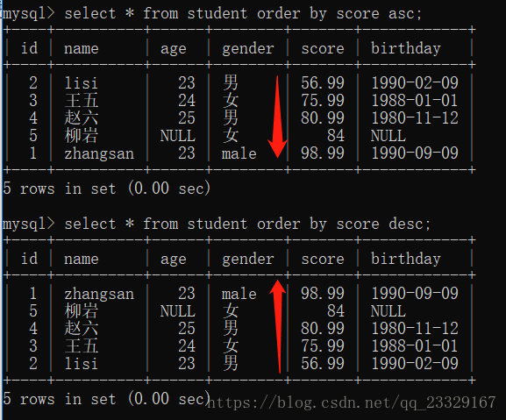Select score 98.99 in the desc result table

323,293
